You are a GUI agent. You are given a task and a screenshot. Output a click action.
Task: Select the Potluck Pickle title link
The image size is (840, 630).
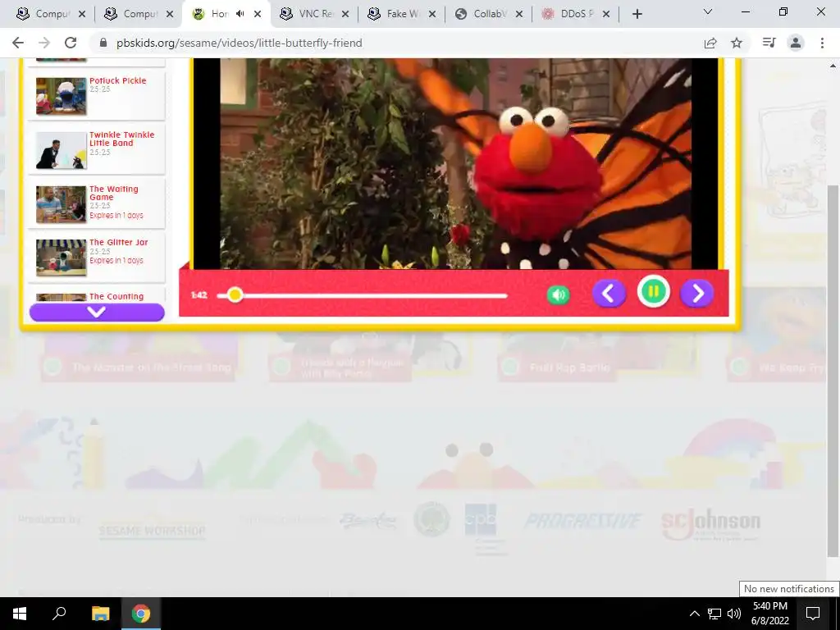118,80
